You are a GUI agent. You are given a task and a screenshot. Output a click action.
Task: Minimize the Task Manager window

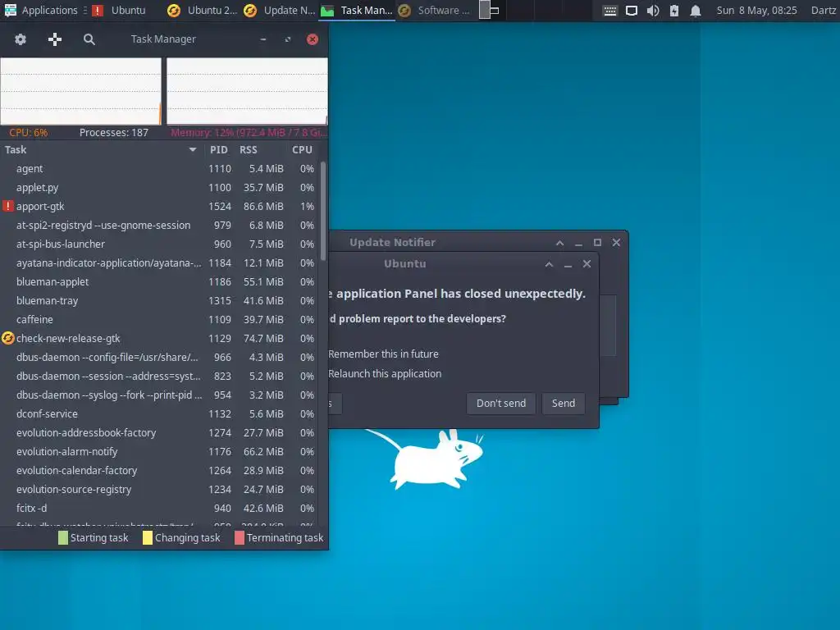(x=263, y=39)
